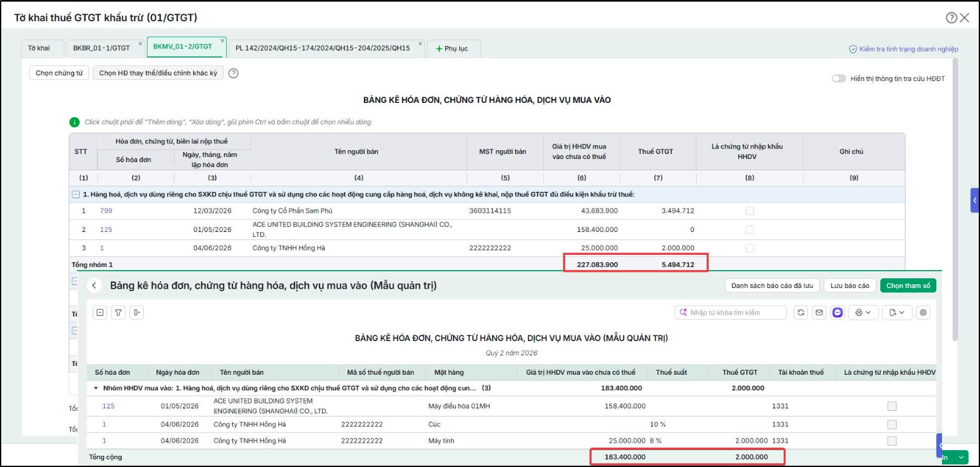Open the help question mark by Chọn HĐ button
The image size is (980, 467).
[234, 73]
